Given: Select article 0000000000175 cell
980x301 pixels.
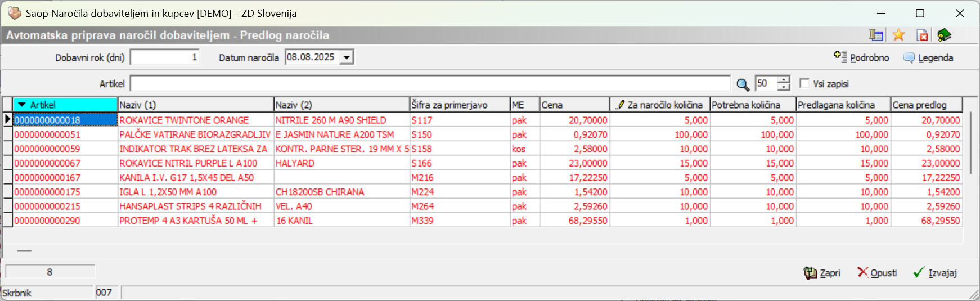Looking at the screenshot, I should pos(65,192).
